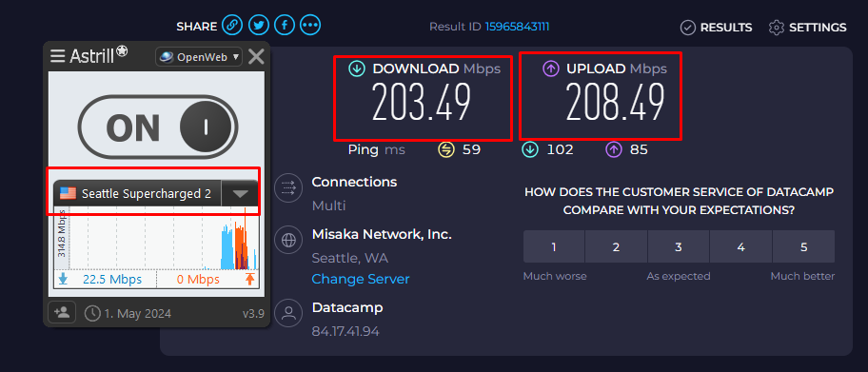
Task: Open the RESULTS tab
Action: click(716, 28)
